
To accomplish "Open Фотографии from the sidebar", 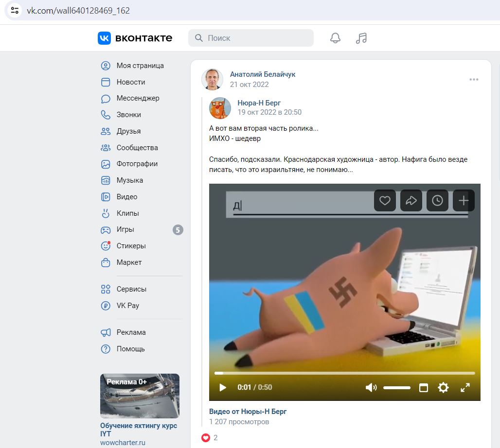I will [137, 164].
